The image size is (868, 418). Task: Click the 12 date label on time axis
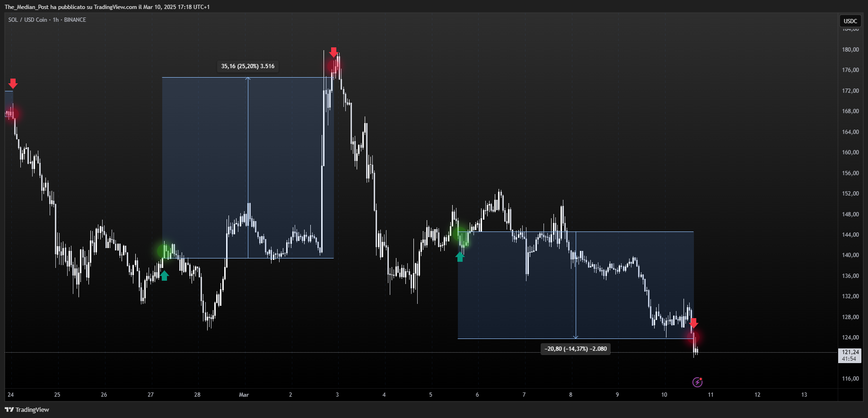pyautogui.click(x=757, y=395)
